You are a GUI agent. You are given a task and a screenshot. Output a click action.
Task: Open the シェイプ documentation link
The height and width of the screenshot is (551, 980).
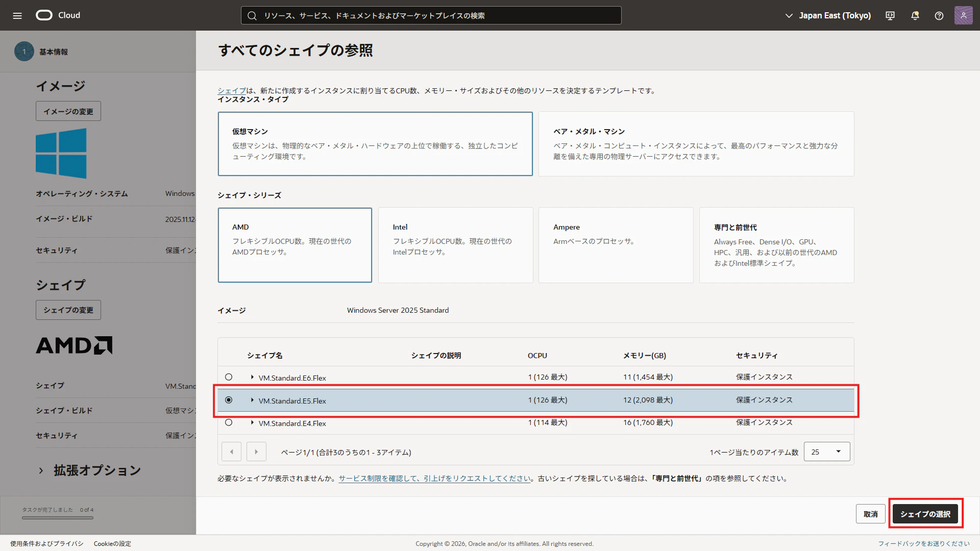coord(232,91)
